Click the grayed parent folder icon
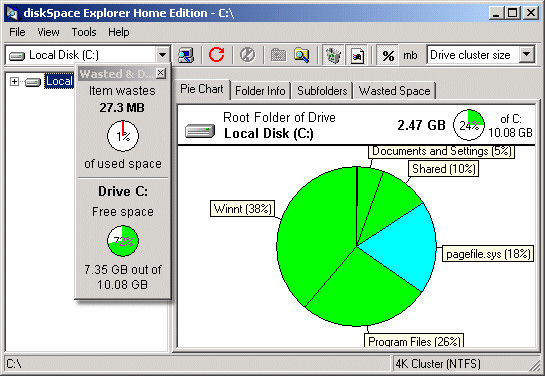This screenshot has height=376, width=545. pos(278,55)
